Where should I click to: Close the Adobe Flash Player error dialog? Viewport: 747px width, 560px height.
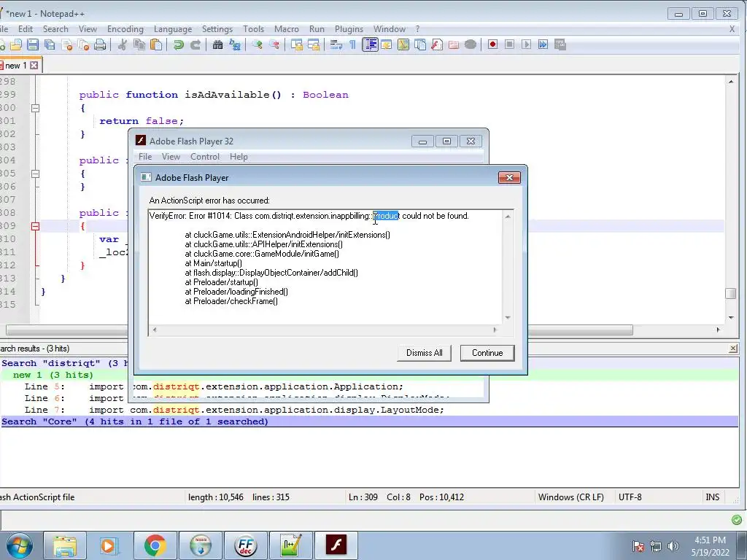click(509, 178)
